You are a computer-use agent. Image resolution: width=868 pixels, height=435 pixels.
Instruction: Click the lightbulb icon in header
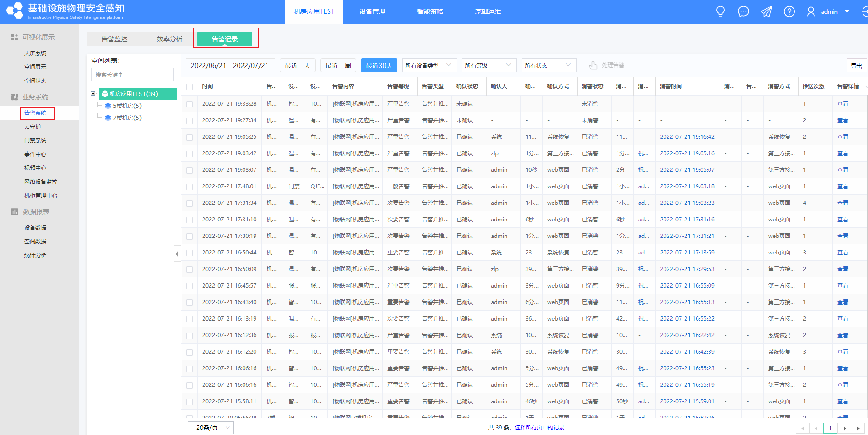pyautogui.click(x=720, y=12)
